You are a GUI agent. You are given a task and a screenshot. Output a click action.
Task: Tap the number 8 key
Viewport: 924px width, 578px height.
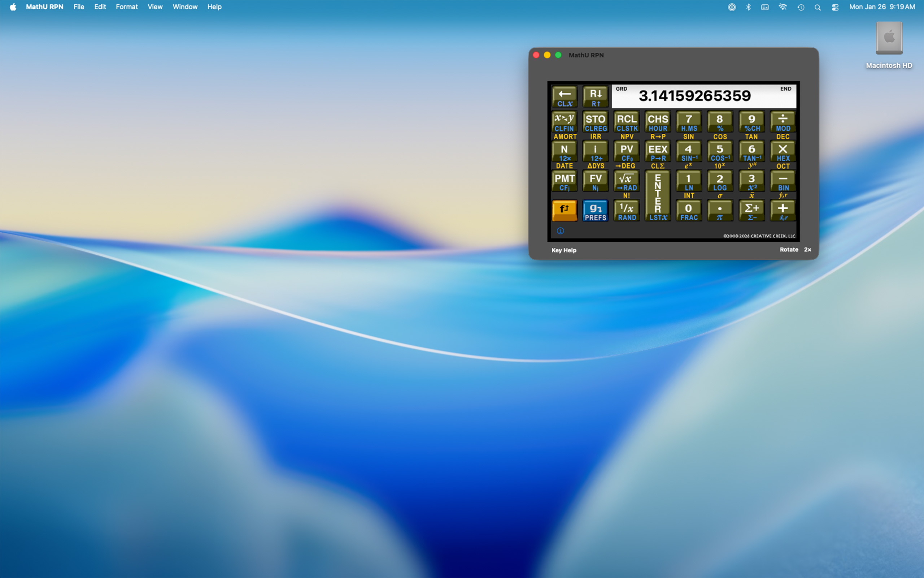[x=720, y=122]
